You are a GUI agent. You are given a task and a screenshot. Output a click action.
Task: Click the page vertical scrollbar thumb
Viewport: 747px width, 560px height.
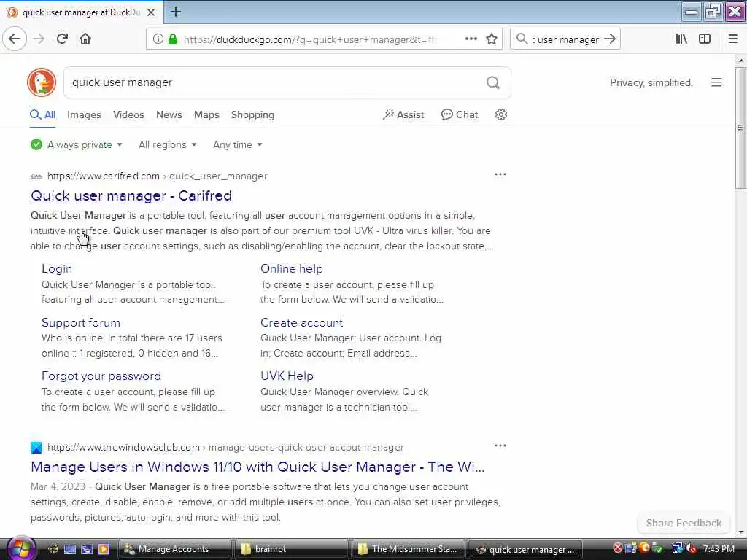[x=740, y=128]
